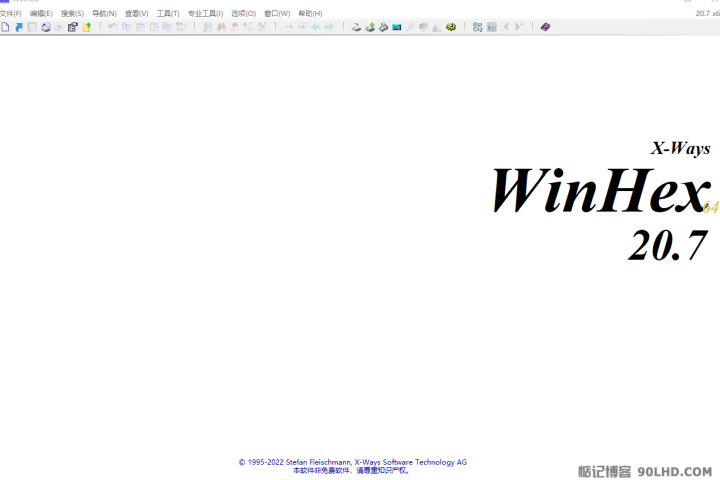Click the Forward right-arrow navigation icon
720x480 pixels.
coord(329,27)
